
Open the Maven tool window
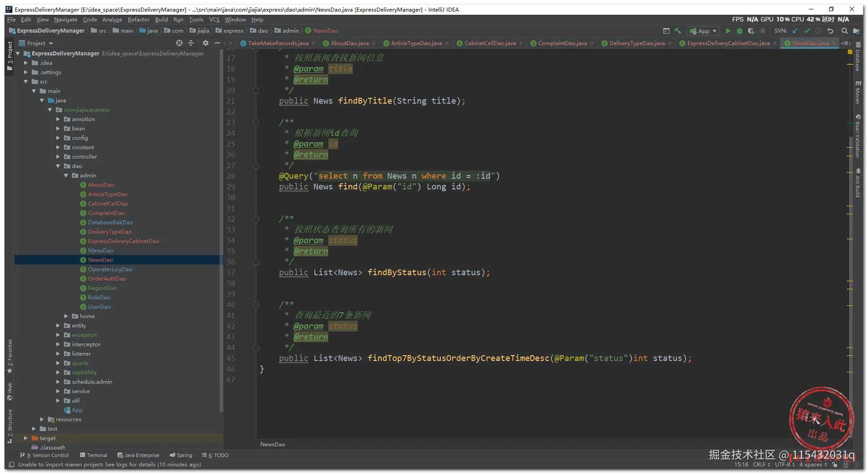858,92
